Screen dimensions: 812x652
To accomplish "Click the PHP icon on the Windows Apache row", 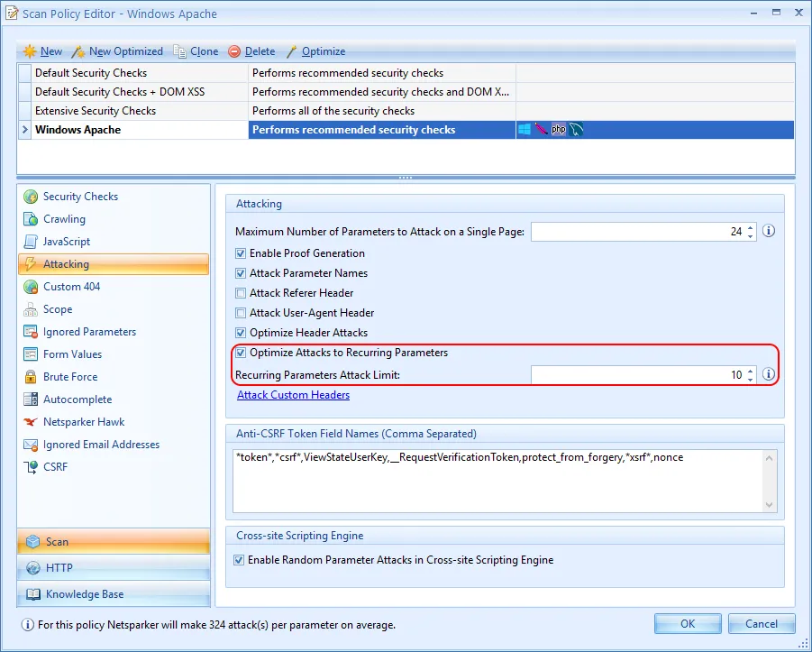I will click(557, 129).
